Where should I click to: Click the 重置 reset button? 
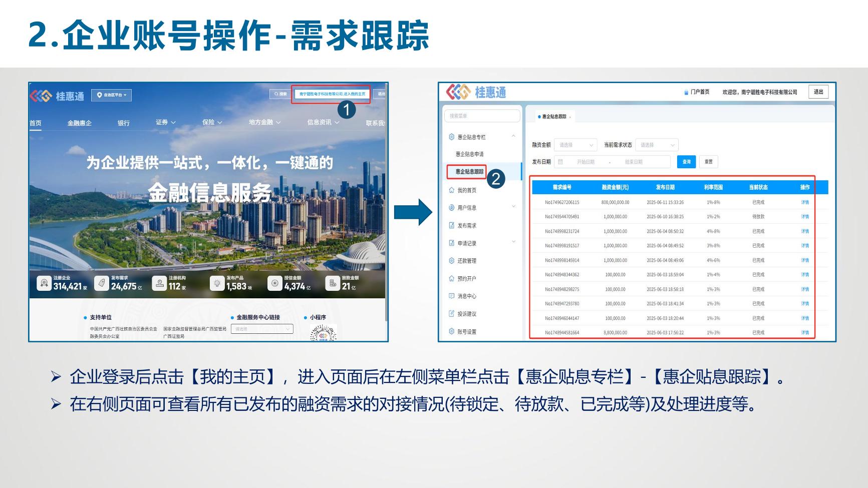pyautogui.click(x=708, y=162)
